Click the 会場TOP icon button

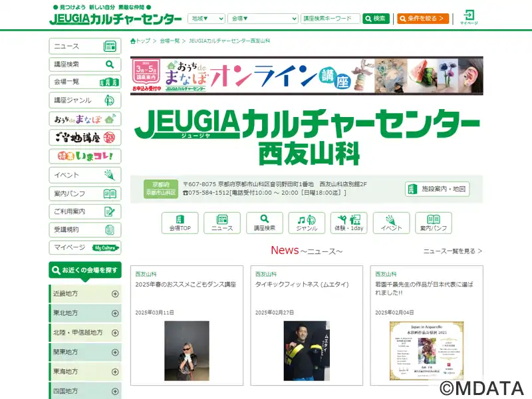[180, 223]
